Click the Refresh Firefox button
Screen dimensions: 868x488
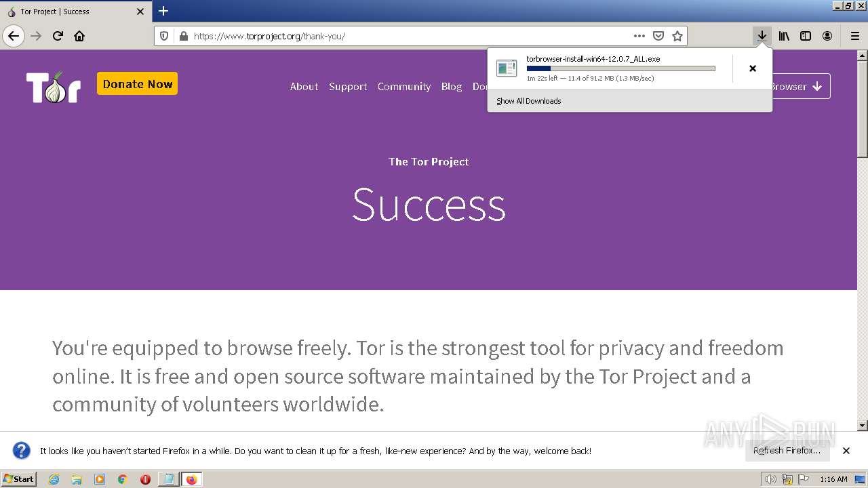pyautogui.click(x=787, y=451)
